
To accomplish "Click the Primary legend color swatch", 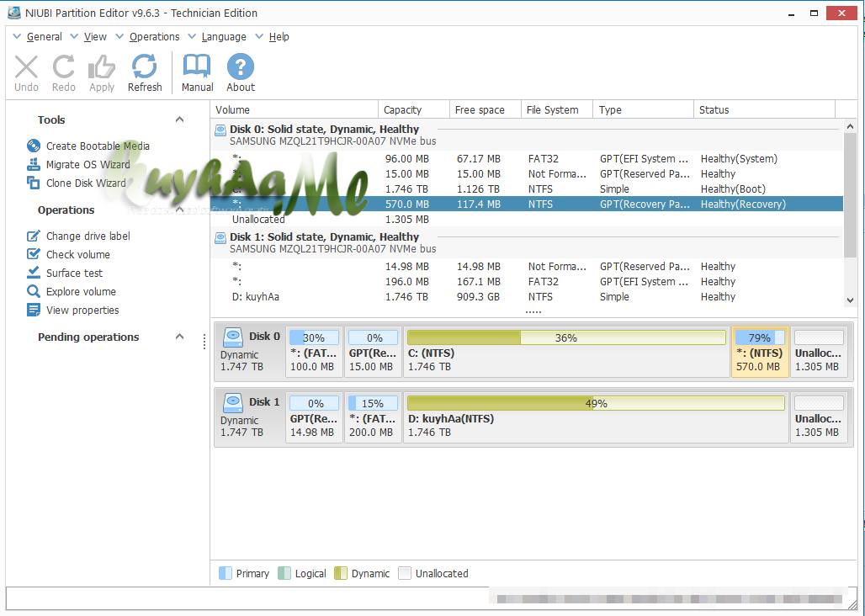I will coord(225,573).
